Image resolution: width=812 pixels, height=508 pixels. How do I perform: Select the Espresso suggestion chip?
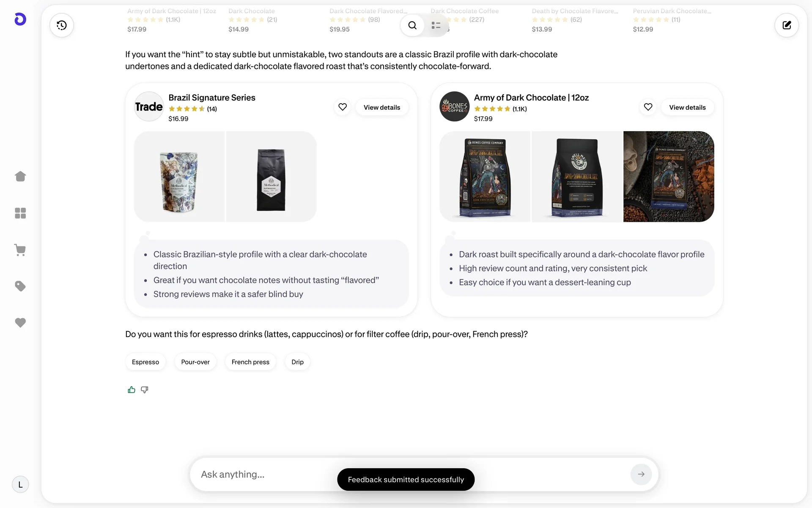click(x=145, y=362)
